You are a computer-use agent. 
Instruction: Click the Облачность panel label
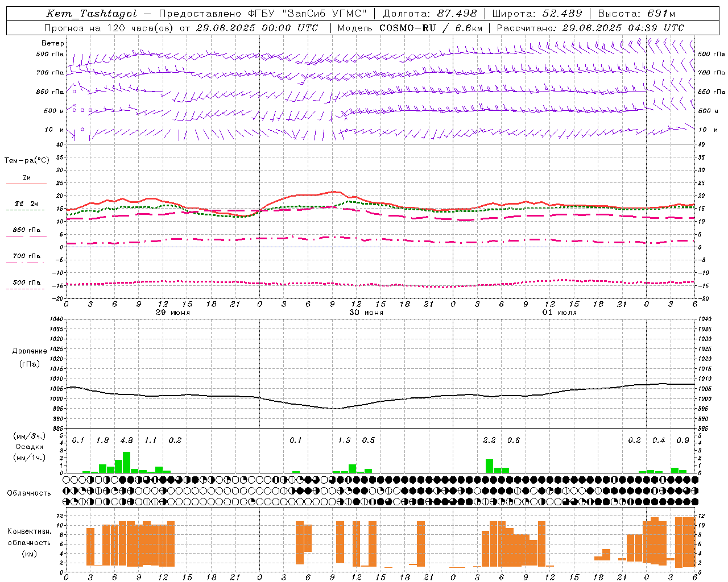click(x=29, y=493)
